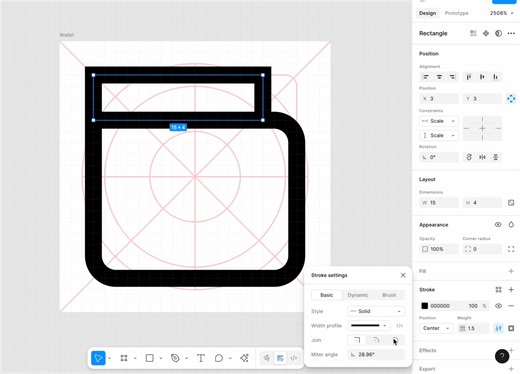Click the use as mask icon
Viewport: 520px width, 374px height.
coord(498,33)
